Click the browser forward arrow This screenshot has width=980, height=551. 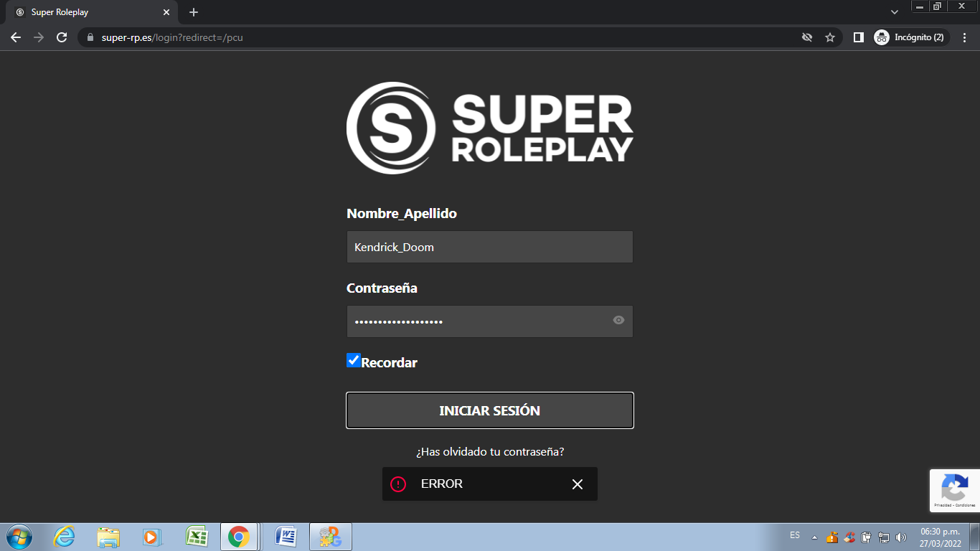click(39, 37)
